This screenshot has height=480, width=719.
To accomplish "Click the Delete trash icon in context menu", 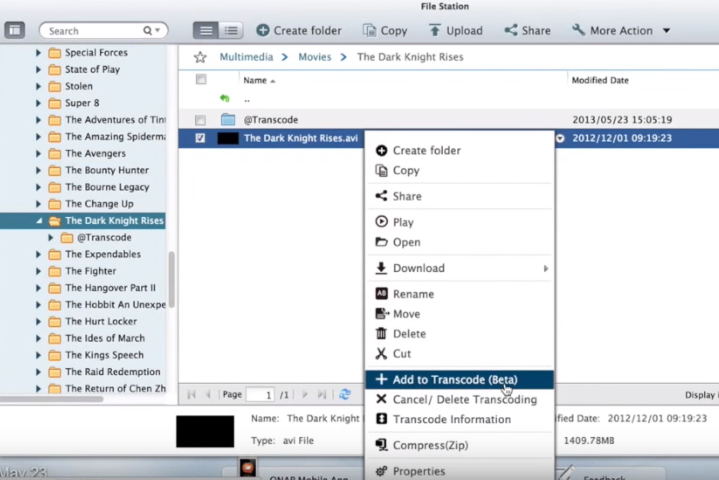I will click(381, 333).
